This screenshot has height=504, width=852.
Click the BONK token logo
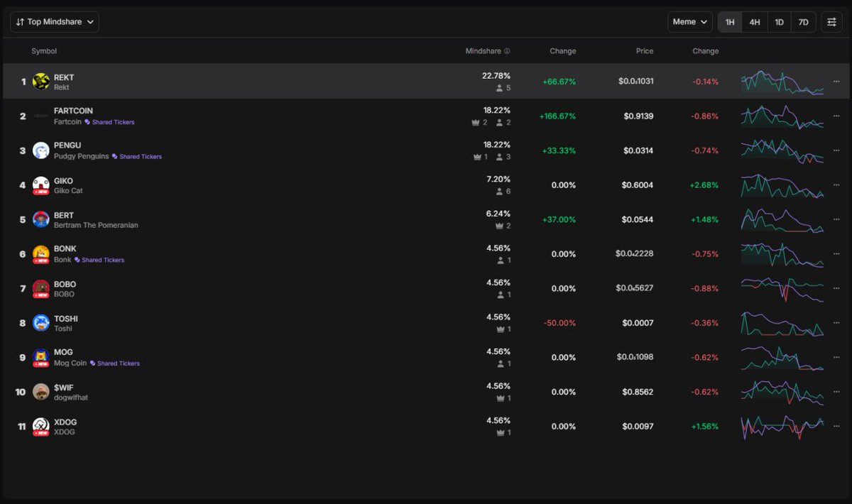pyautogui.click(x=41, y=253)
